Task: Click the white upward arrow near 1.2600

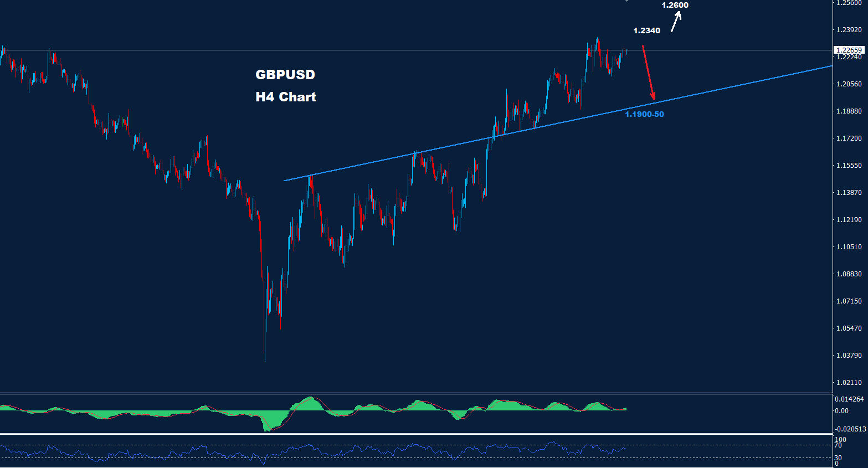Action: pos(676,22)
